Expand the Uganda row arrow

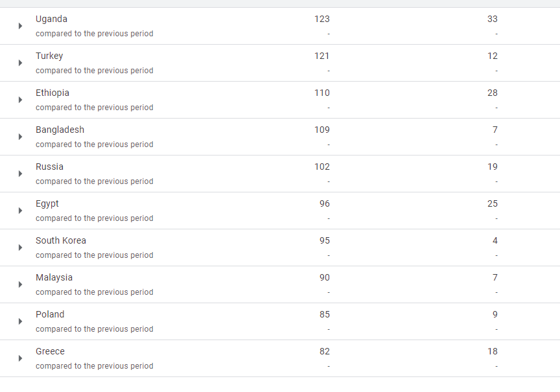[20, 26]
